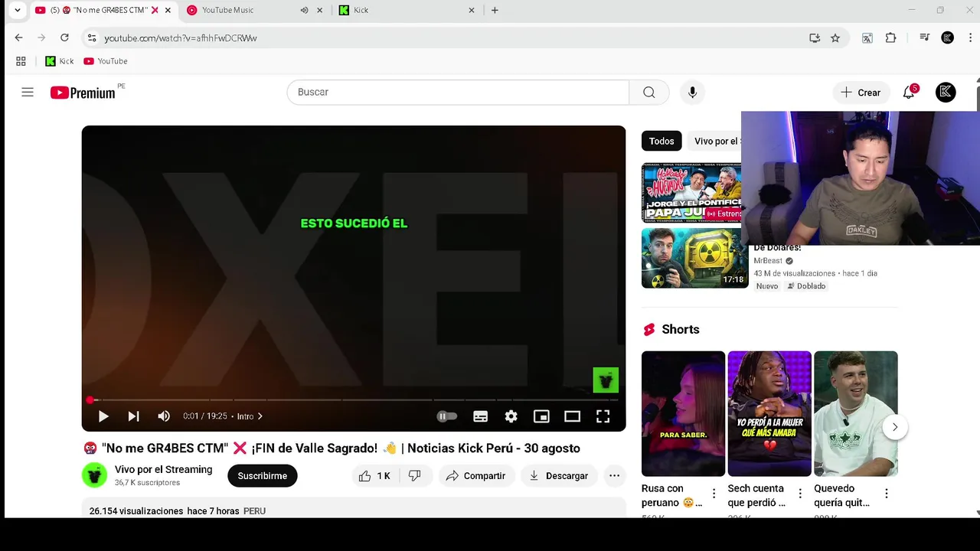Viewport: 980px width, 551px height.
Task: Open the tab search dropdown arrow
Action: click(x=18, y=10)
